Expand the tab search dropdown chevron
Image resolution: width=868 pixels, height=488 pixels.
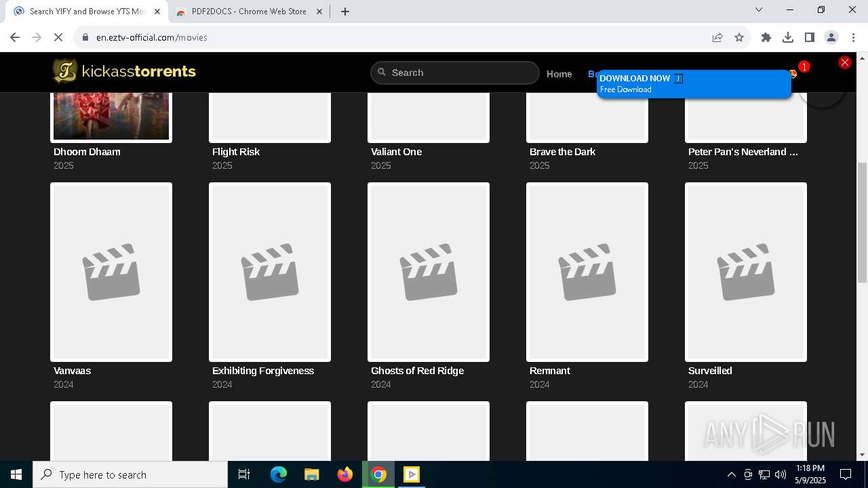[x=759, y=9]
